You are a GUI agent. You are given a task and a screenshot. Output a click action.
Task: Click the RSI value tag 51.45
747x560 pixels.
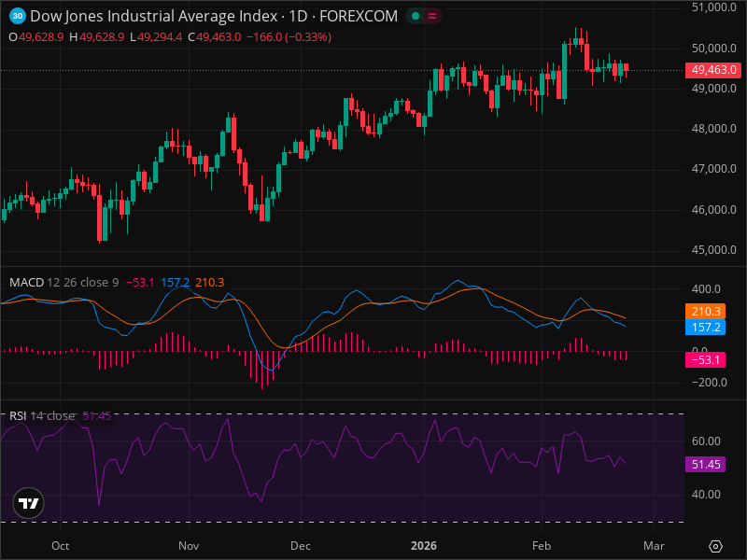click(706, 464)
